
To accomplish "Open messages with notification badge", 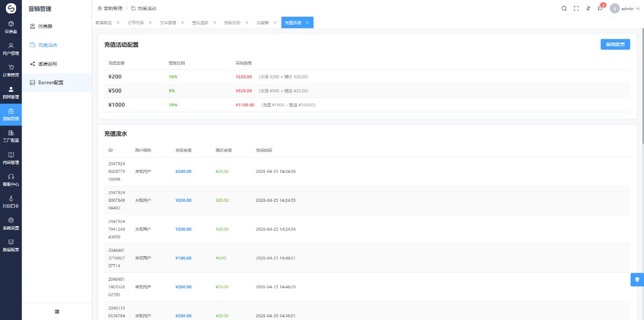I will pyautogui.click(x=601, y=8).
